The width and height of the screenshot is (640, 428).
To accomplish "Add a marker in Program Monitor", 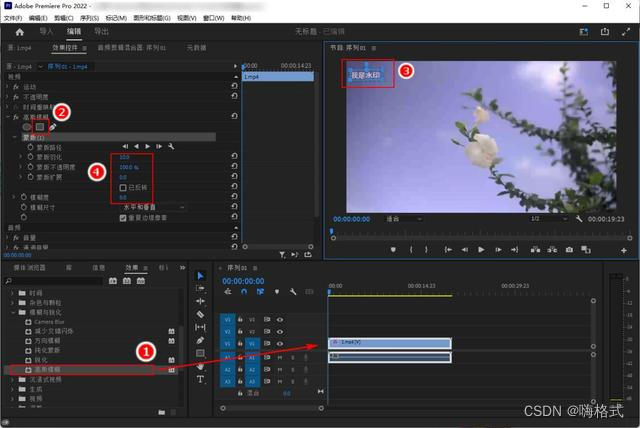I will point(393,250).
